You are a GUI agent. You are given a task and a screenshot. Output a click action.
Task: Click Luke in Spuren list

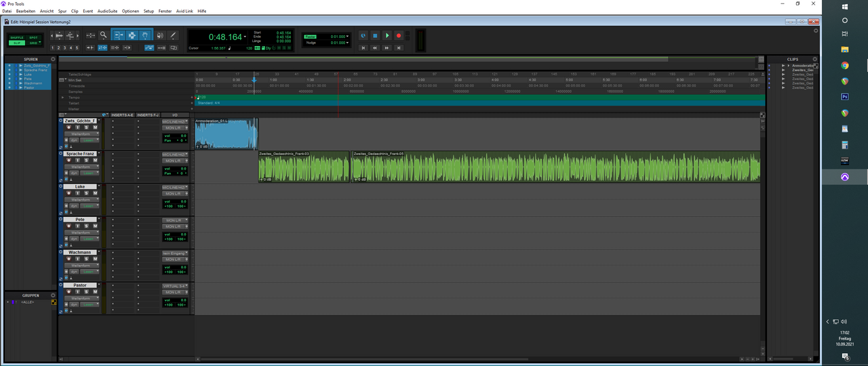[x=28, y=74]
